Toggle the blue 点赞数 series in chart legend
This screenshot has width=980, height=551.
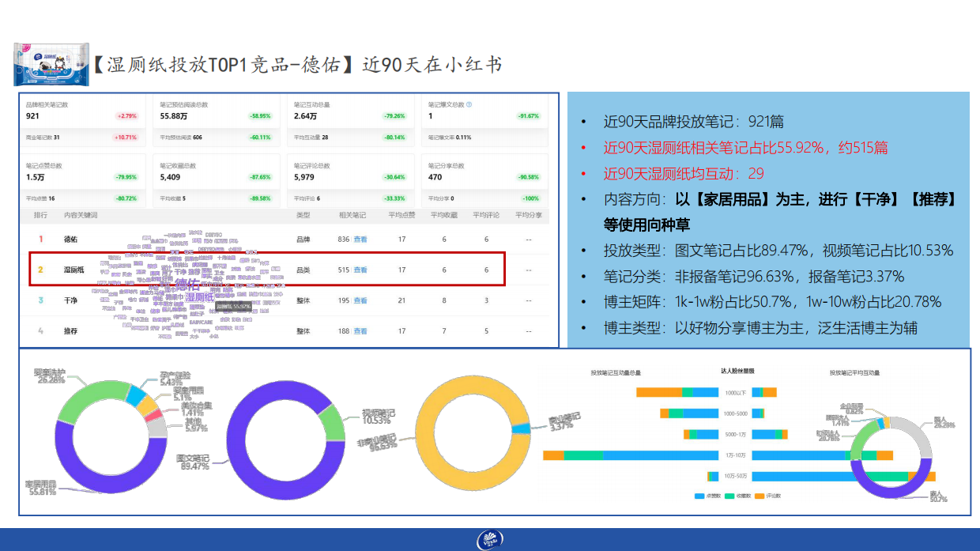click(699, 496)
